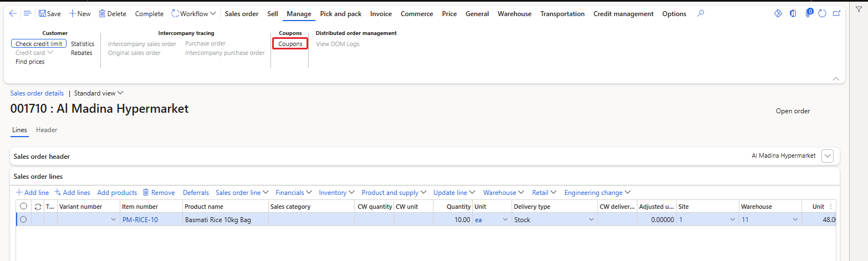Click Intercompany sales order
Screen dimensions: 868x261
pyautogui.click(x=142, y=44)
